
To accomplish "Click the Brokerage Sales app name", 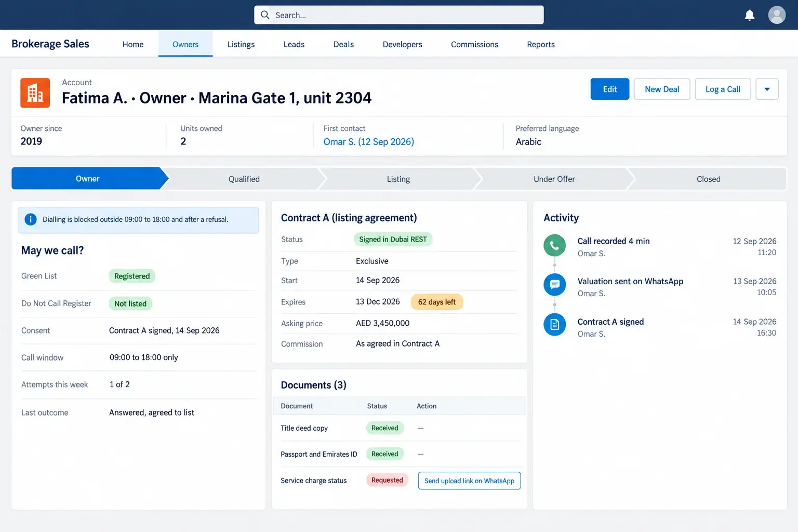I will click(50, 44).
